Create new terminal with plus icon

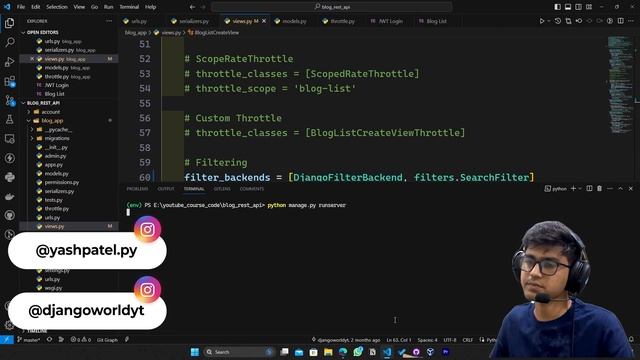pos(573,189)
